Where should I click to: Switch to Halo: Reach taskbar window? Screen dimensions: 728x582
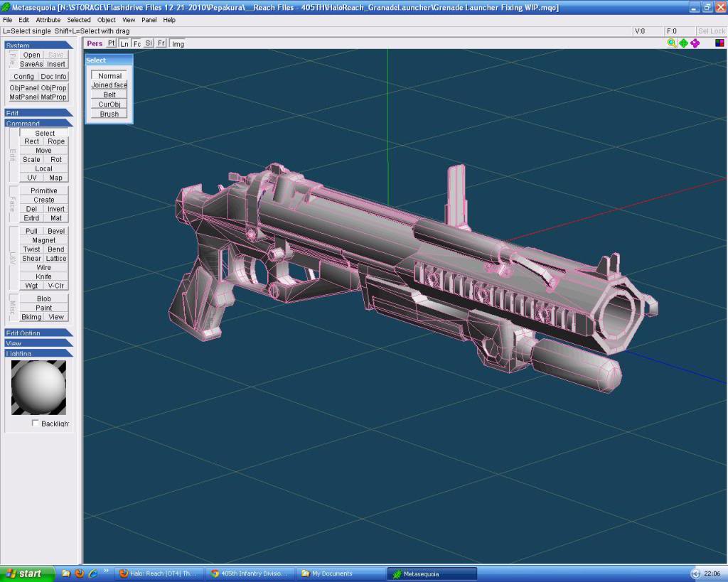coord(160,573)
